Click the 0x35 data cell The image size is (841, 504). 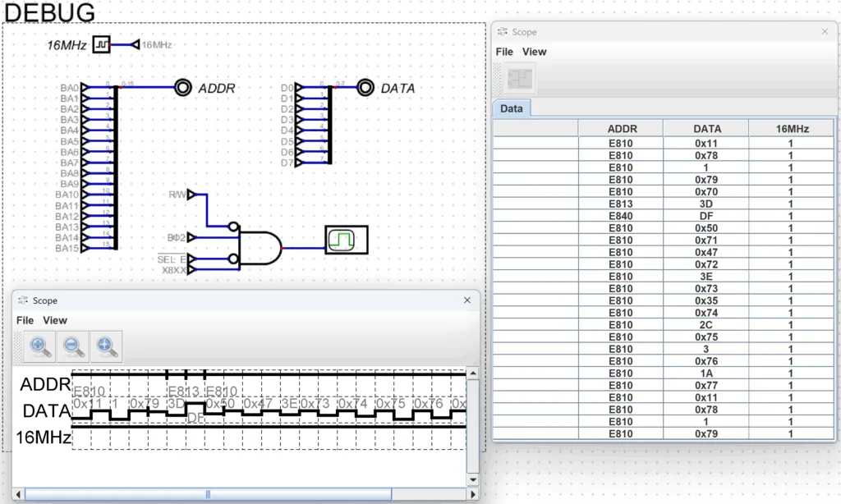706,300
